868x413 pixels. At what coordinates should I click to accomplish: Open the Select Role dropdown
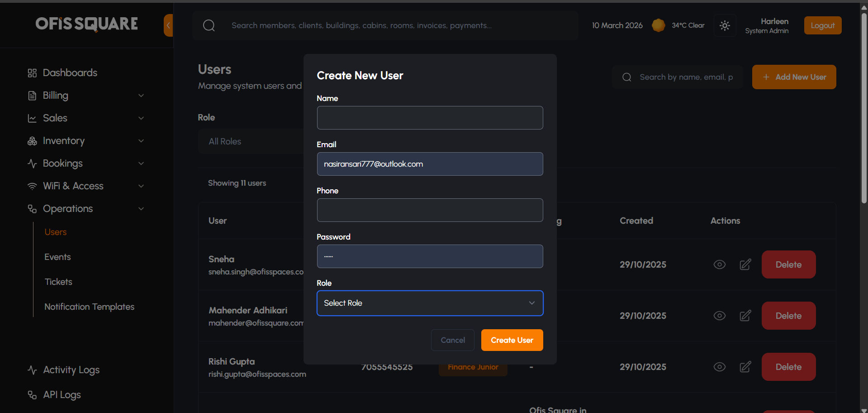pyautogui.click(x=430, y=303)
